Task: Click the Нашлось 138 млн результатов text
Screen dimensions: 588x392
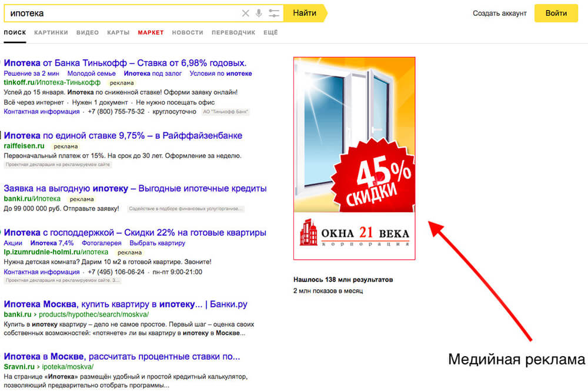Action: tap(343, 280)
